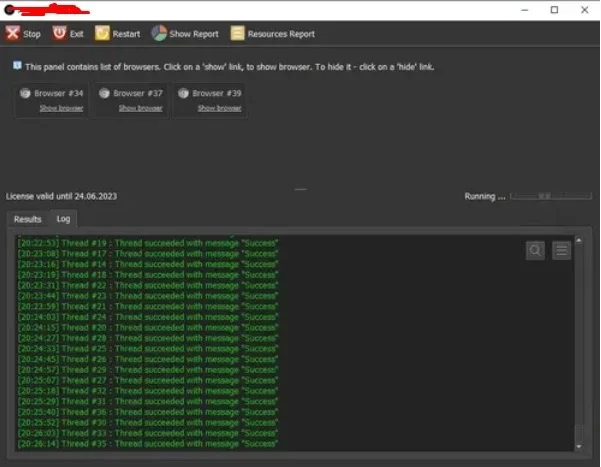601x467 pixels.
Task: Open the Resources Report list icon
Action: tap(237, 33)
